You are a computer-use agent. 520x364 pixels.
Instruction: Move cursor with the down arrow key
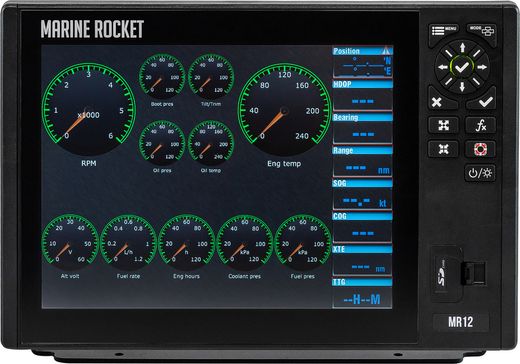click(x=462, y=87)
